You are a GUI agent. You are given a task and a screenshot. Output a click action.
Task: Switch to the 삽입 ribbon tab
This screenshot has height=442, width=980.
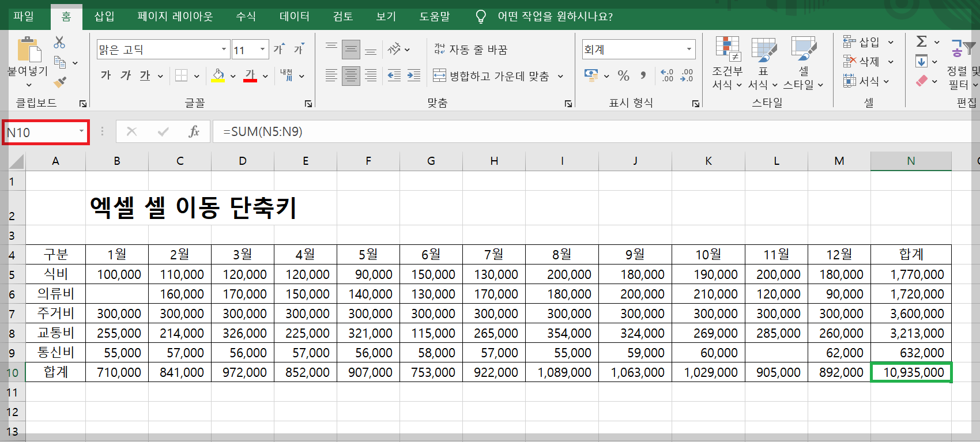[x=104, y=16]
